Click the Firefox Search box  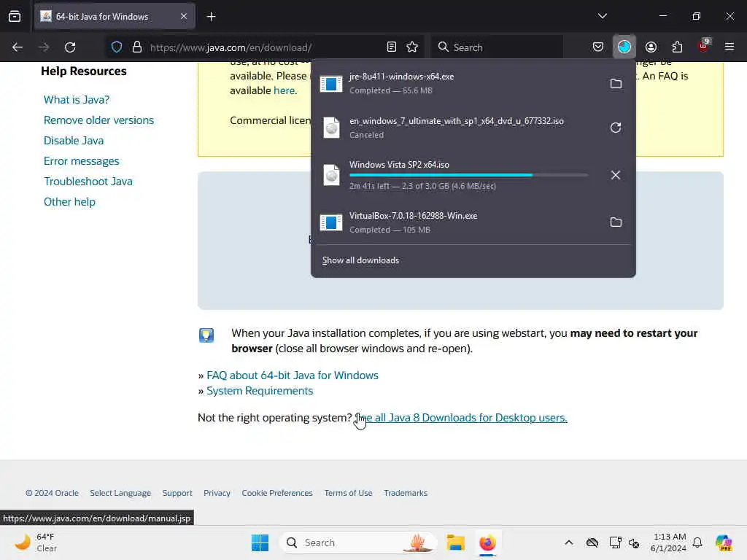497,47
